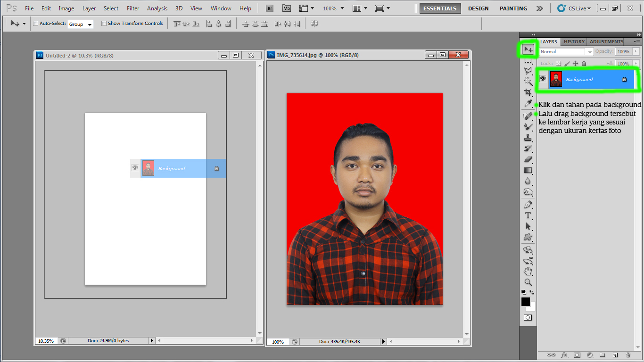644x362 pixels.
Task: Select the Brush tool
Action: coord(528,126)
